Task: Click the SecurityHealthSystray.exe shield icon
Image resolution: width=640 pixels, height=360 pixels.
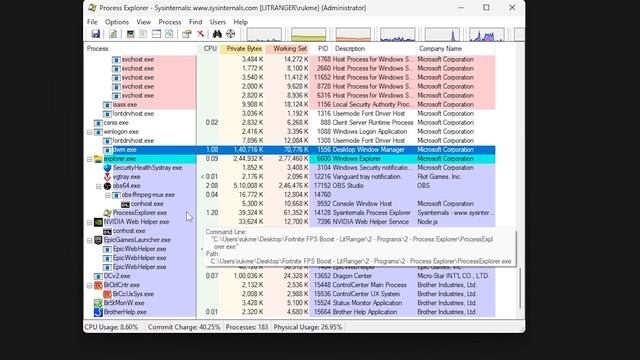Action: pos(107,168)
